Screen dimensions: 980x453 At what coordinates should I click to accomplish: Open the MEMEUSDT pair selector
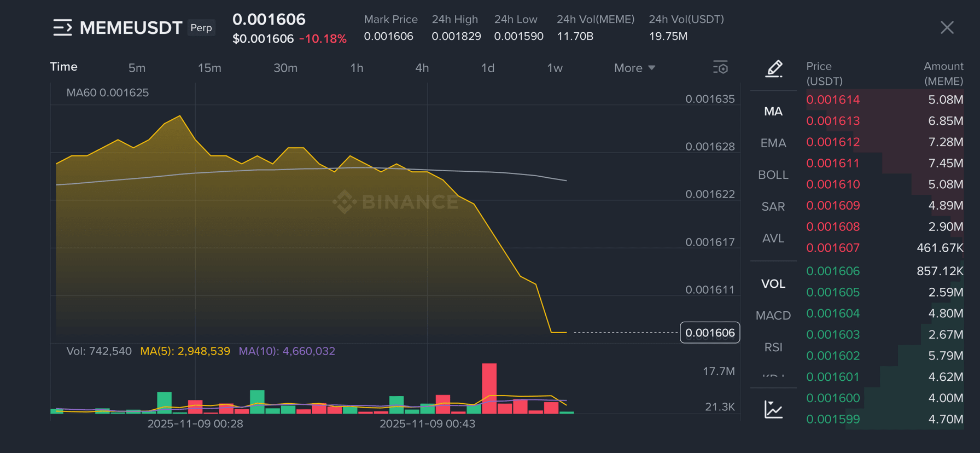tap(131, 27)
